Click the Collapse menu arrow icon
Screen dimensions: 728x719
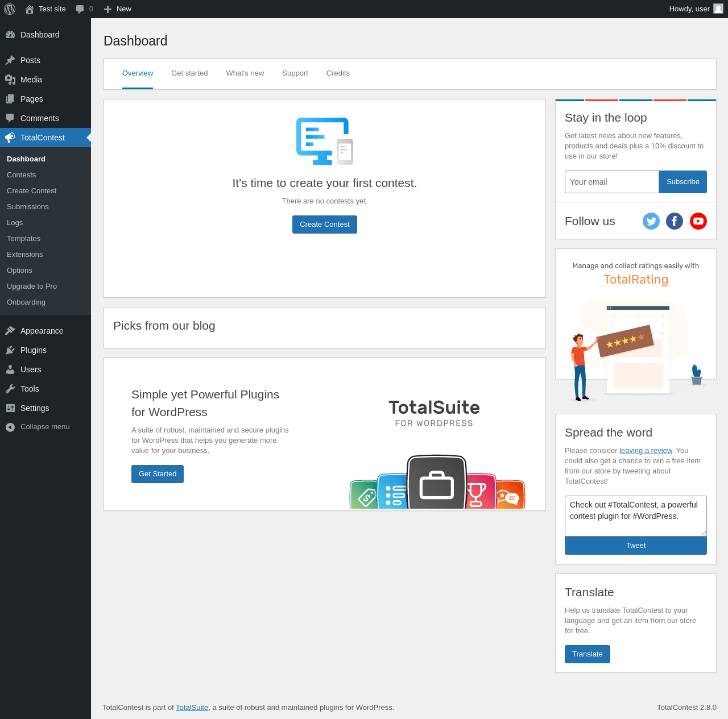10,427
